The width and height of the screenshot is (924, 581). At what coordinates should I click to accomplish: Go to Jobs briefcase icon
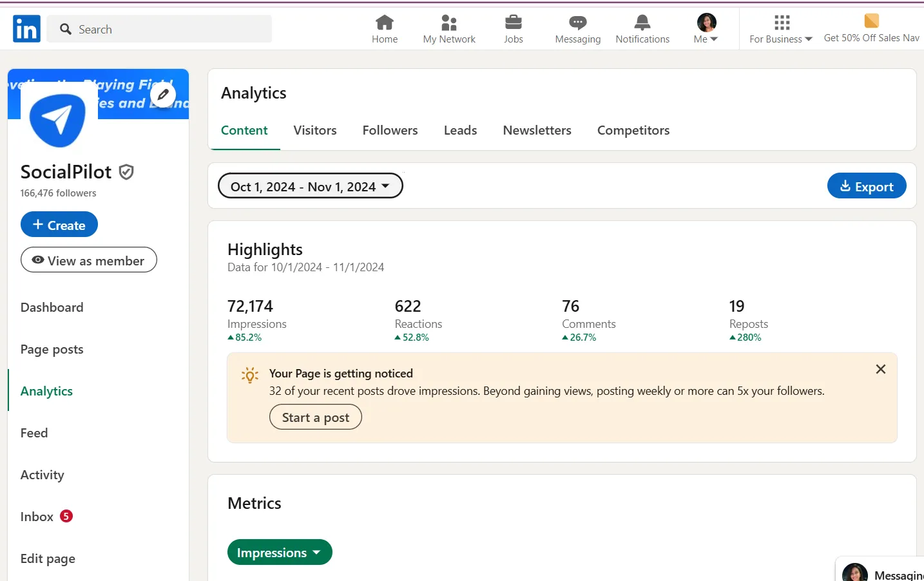[514, 30]
